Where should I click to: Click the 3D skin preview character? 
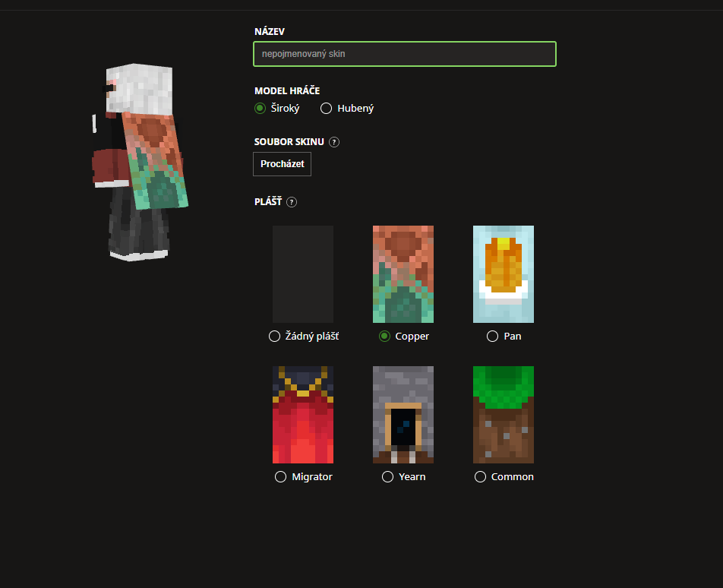pos(140,163)
